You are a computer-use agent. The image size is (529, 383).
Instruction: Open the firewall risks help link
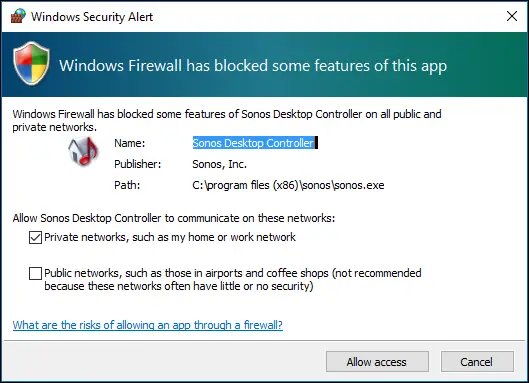[x=147, y=325]
